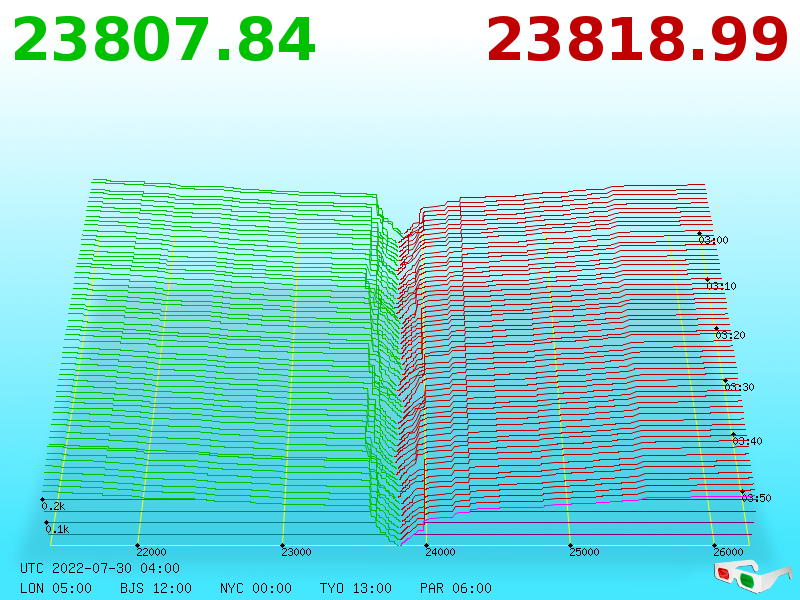Click the UTC 2022-07-30 04:00 timestamp
Viewport: 800px width, 600px height.
pos(100,568)
